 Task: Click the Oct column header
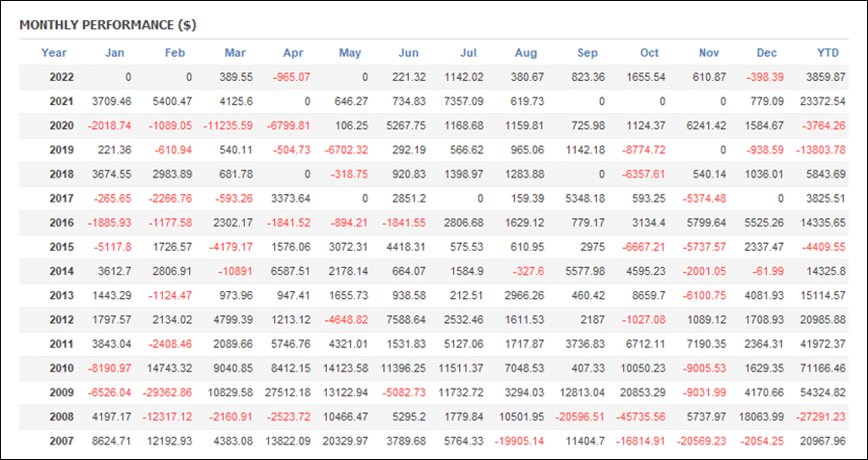649,53
